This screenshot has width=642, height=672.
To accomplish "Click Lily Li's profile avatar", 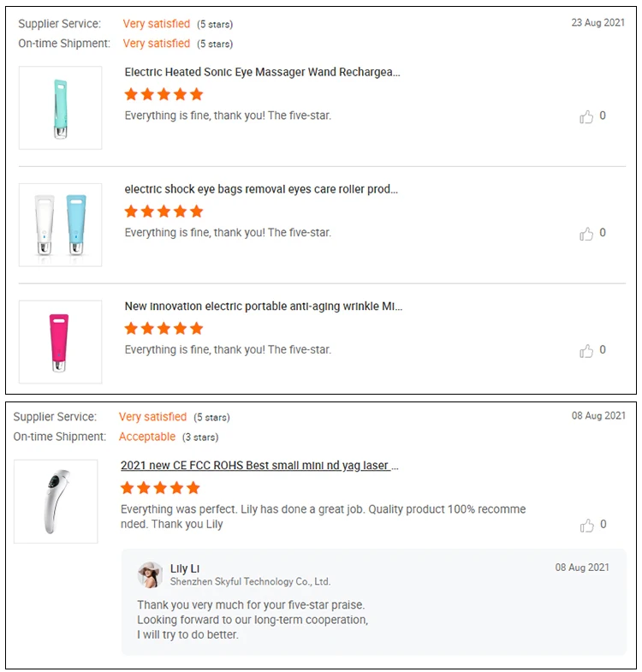I will tap(150, 575).
